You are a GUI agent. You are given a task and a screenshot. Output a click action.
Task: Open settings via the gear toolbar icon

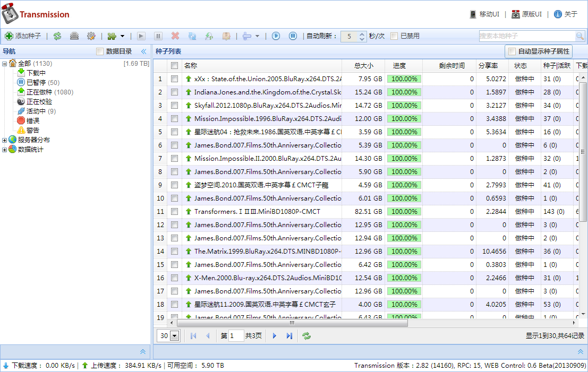pyautogui.click(x=91, y=36)
